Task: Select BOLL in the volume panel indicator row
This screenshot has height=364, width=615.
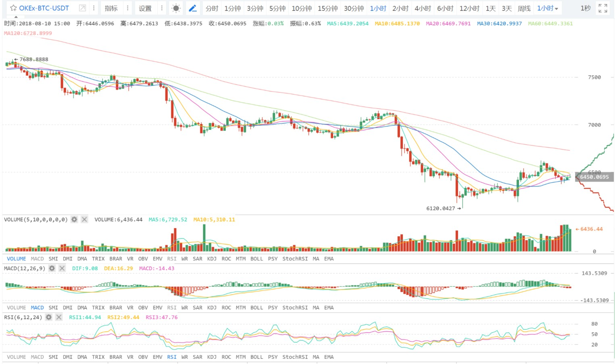Action: [x=256, y=259]
